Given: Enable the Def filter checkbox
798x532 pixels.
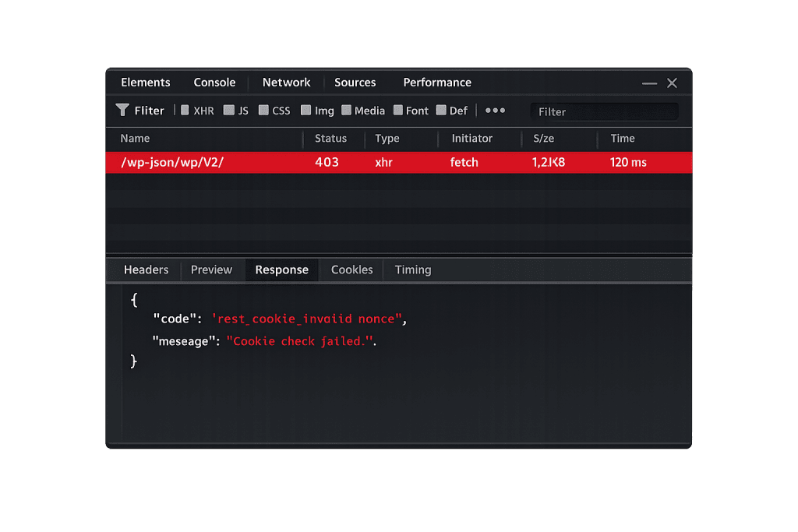Looking at the screenshot, I should (x=441, y=111).
